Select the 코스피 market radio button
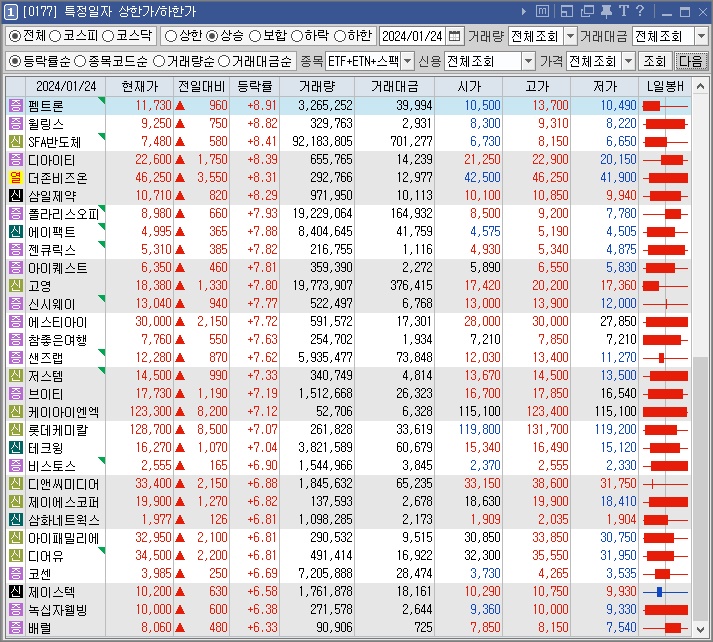 click(x=55, y=36)
